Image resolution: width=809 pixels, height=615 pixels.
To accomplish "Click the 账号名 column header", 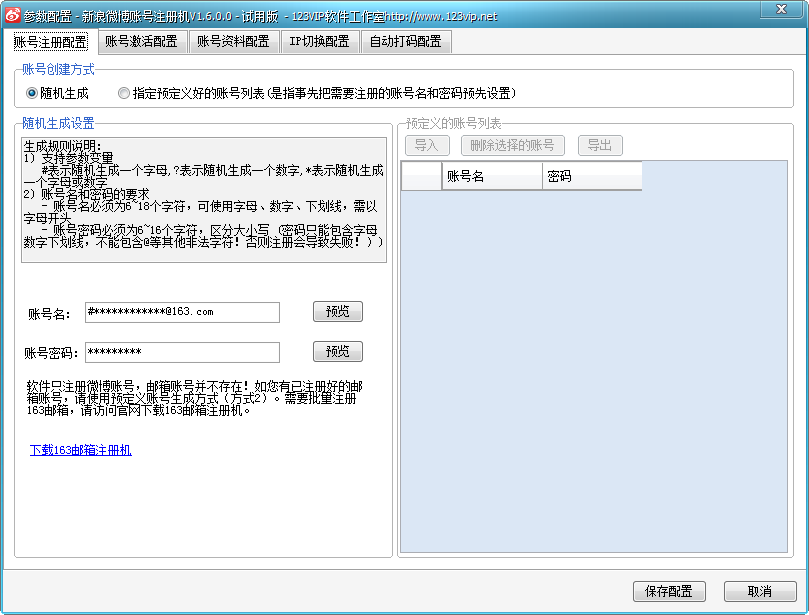I will [x=492, y=176].
